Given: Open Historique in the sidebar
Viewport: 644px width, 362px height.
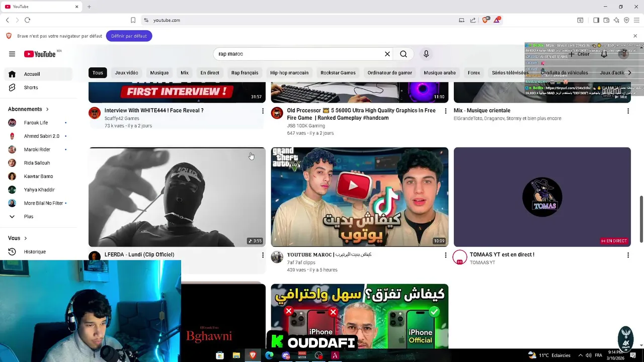Looking at the screenshot, I should [39, 251].
